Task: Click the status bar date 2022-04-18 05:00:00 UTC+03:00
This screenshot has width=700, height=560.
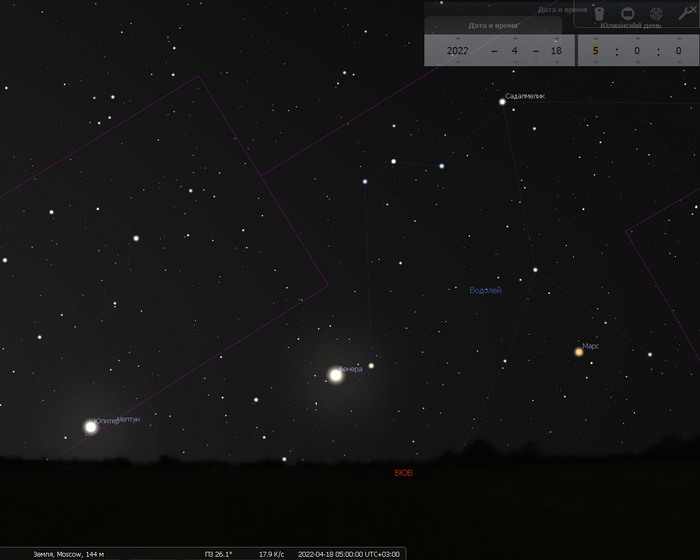Action: [x=349, y=554]
